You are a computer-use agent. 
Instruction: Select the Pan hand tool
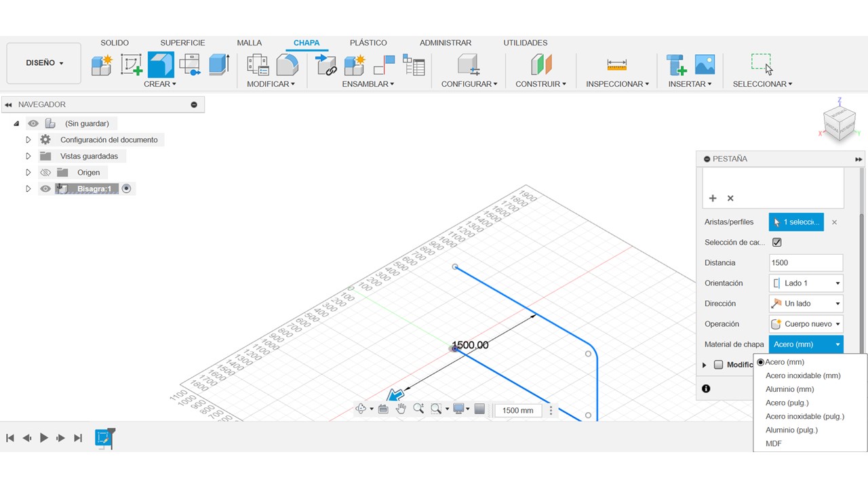(401, 409)
